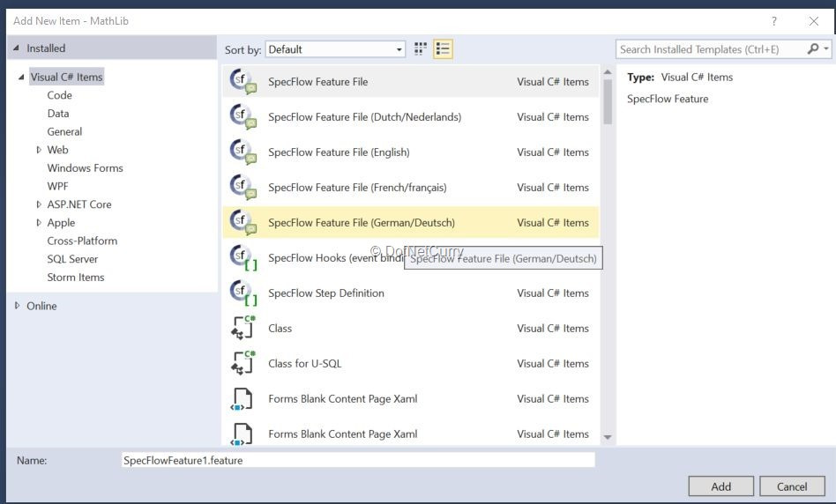Click the Class template icon
Image resolution: width=836 pixels, height=504 pixels.
pyautogui.click(x=243, y=328)
